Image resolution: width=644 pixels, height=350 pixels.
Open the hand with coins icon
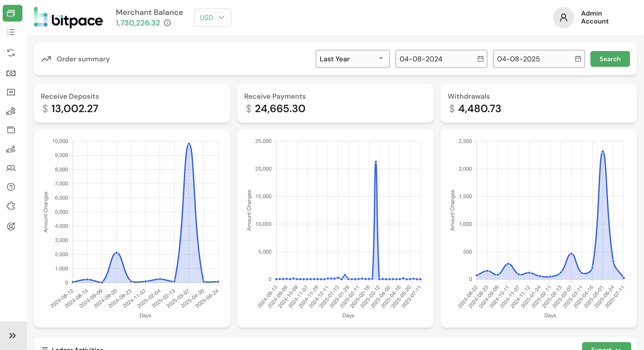point(11,111)
